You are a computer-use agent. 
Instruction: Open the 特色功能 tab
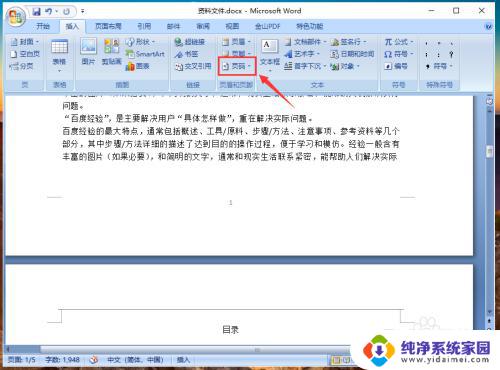pos(309,26)
